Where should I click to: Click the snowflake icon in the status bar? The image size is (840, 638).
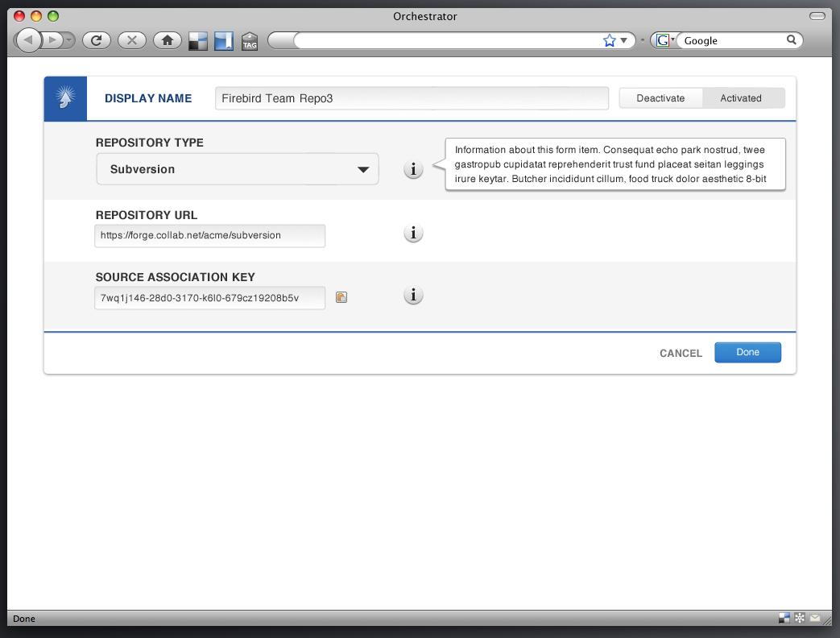tap(799, 618)
